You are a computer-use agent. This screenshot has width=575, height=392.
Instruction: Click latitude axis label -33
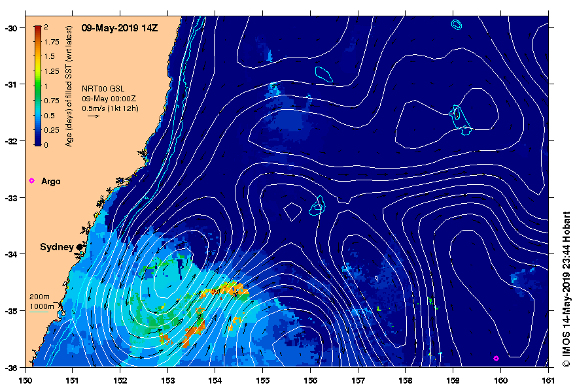coord(10,198)
